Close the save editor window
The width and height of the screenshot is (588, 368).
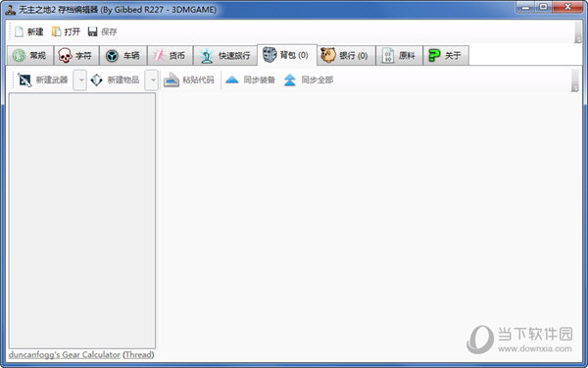click(x=567, y=7)
